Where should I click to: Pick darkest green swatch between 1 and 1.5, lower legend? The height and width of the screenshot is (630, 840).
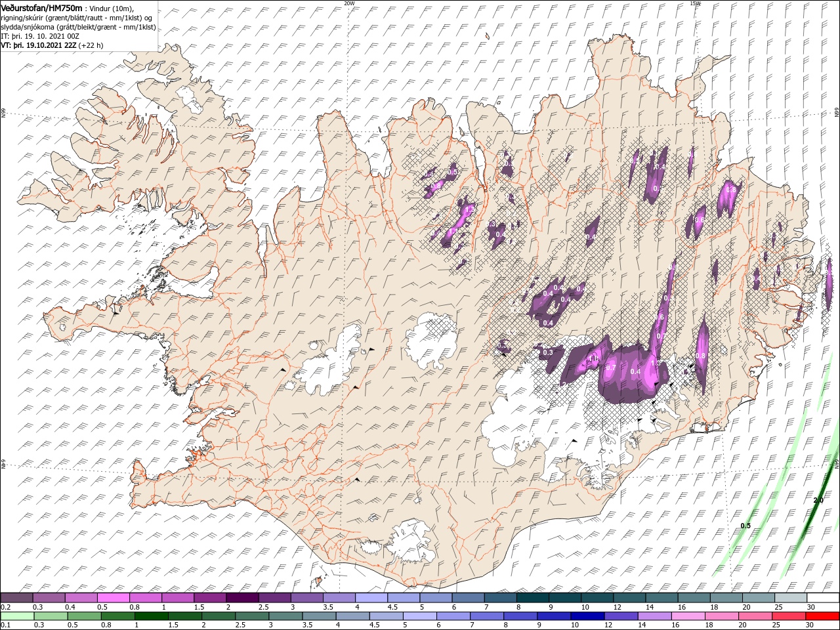pyautogui.click(x=152, y=616)
